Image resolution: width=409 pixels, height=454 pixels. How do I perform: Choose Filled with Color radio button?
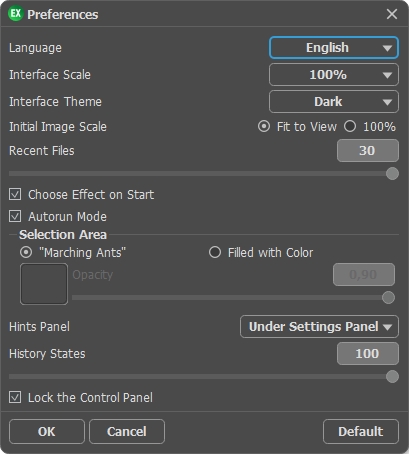pos(215,252)
